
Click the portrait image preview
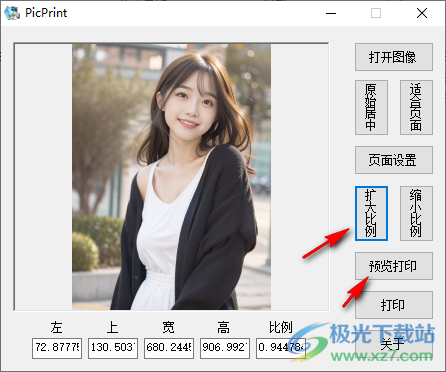coord(171,177)
